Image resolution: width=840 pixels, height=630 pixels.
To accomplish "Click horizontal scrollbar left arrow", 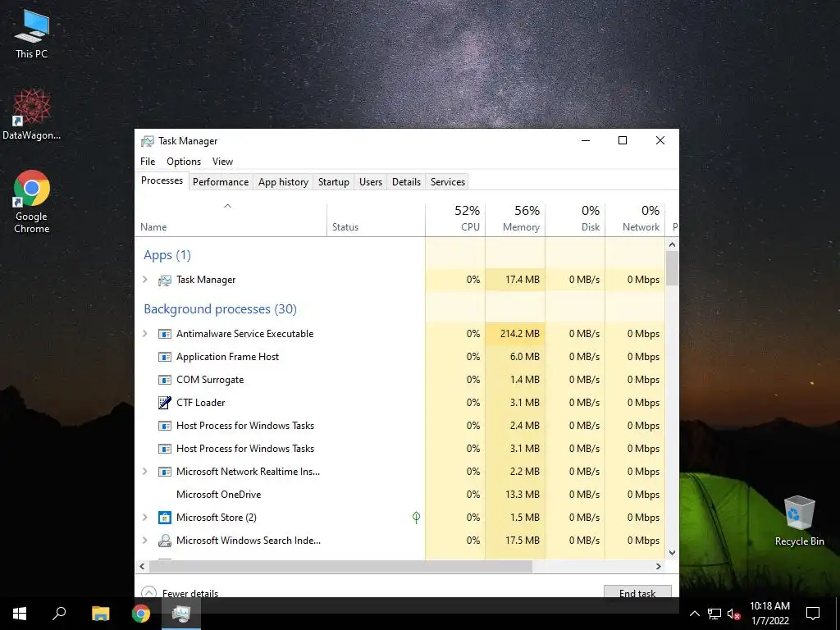I will pos(142,566).
